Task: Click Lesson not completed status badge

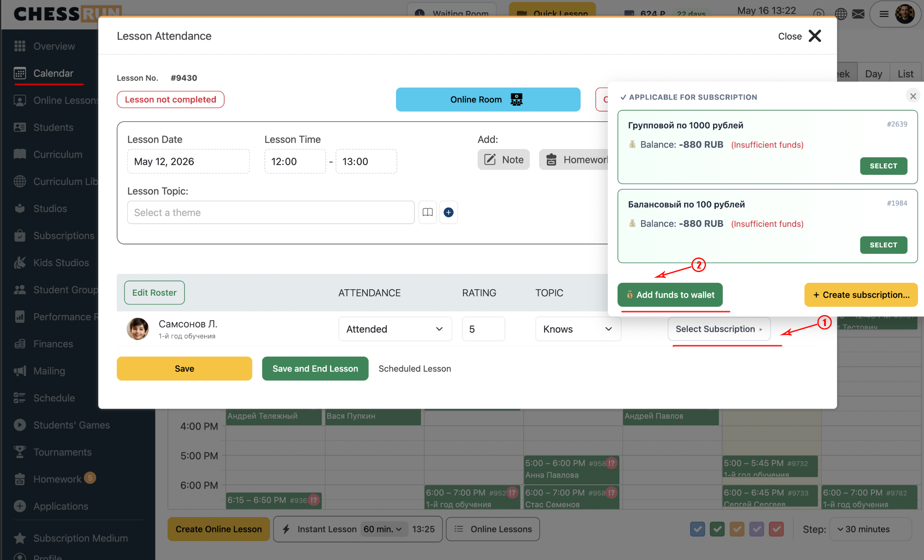Action: [170, 100]
